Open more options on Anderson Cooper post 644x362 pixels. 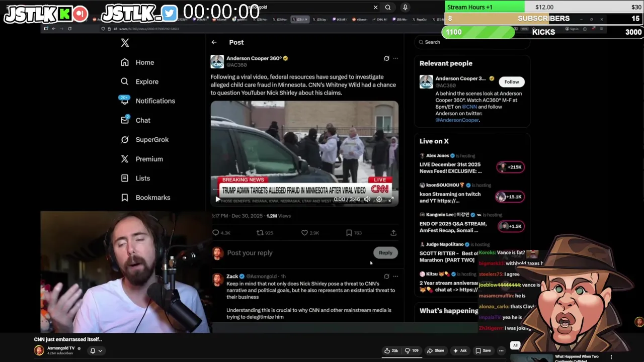pyautogui.click(x=395, y=58)
